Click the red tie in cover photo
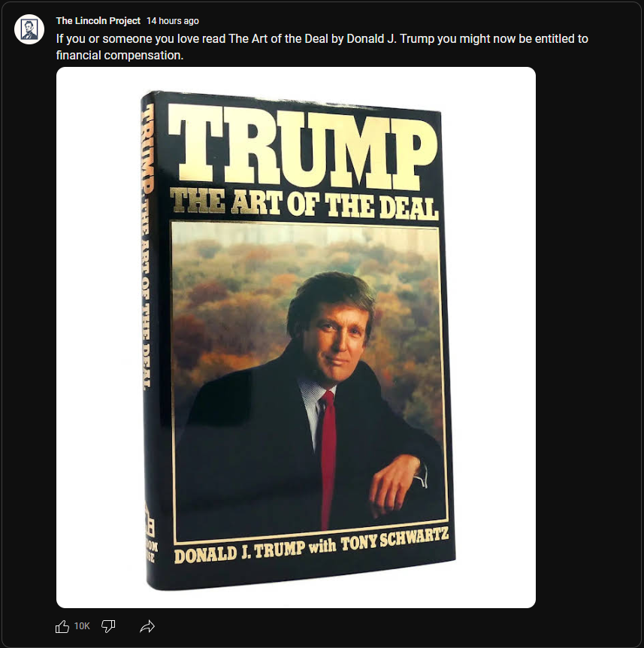The height and width of the screenshot is (648, 644). click(328, 460)
